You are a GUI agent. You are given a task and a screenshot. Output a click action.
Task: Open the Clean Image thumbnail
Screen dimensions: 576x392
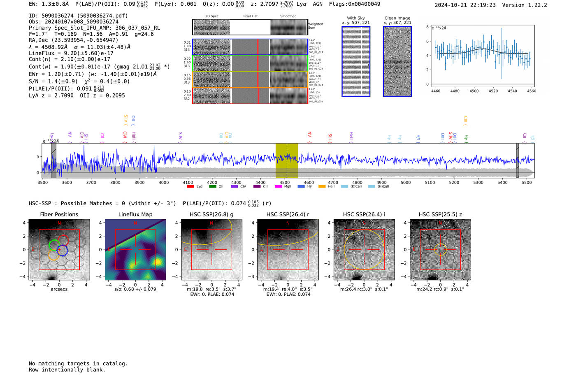pos(397,61)
